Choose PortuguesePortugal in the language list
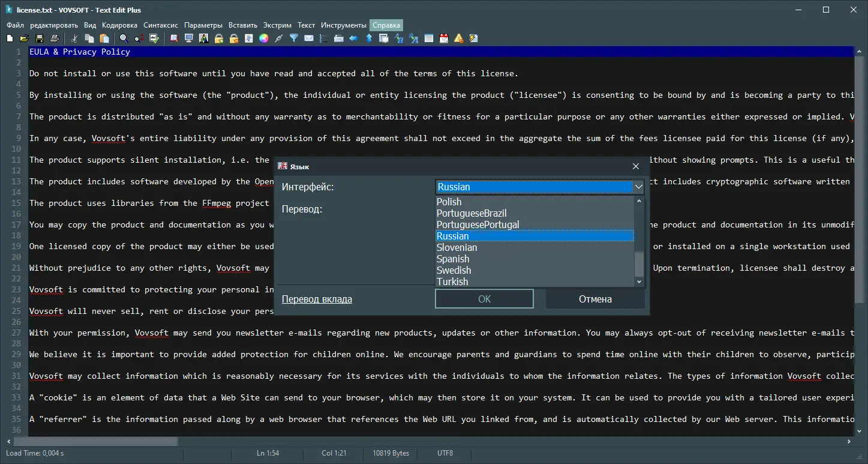Image resolution: width=868 pixels, height=464 pixels. point(534,224)
